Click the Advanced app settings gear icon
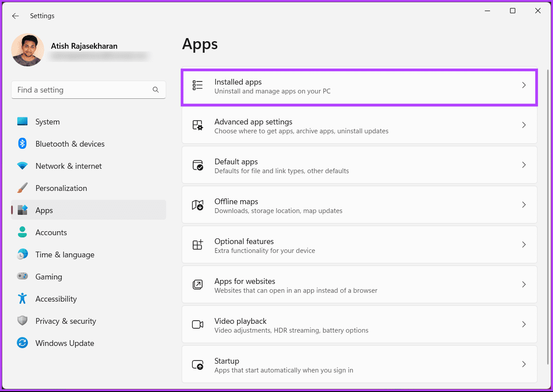Viewport: 553px width, 392px height. pyautogui.click(x=198, y=125)
